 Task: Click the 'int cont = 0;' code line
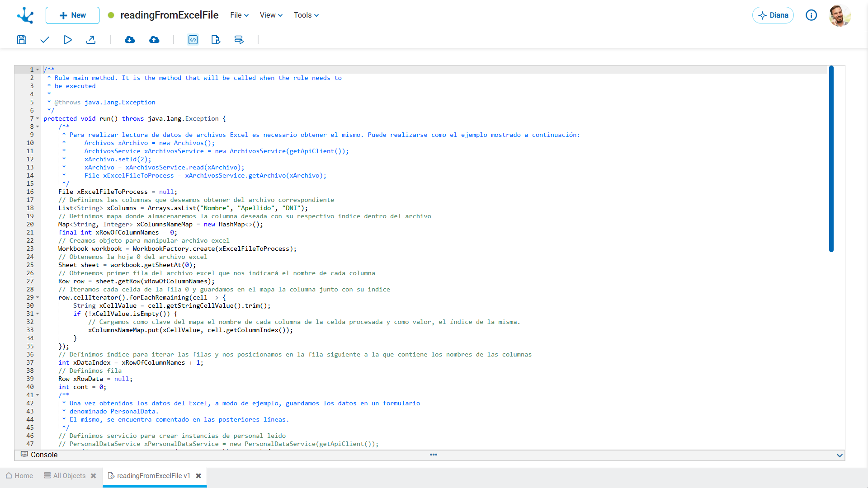pyautogui.click(x=82, y=387)
